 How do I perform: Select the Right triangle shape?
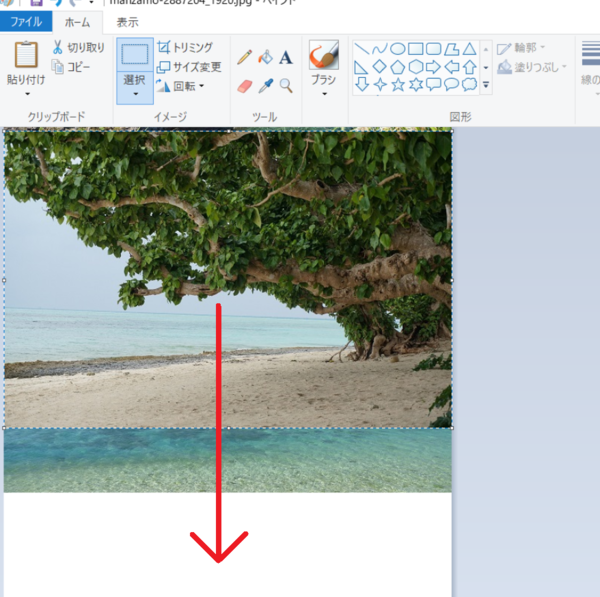(361, 67)
